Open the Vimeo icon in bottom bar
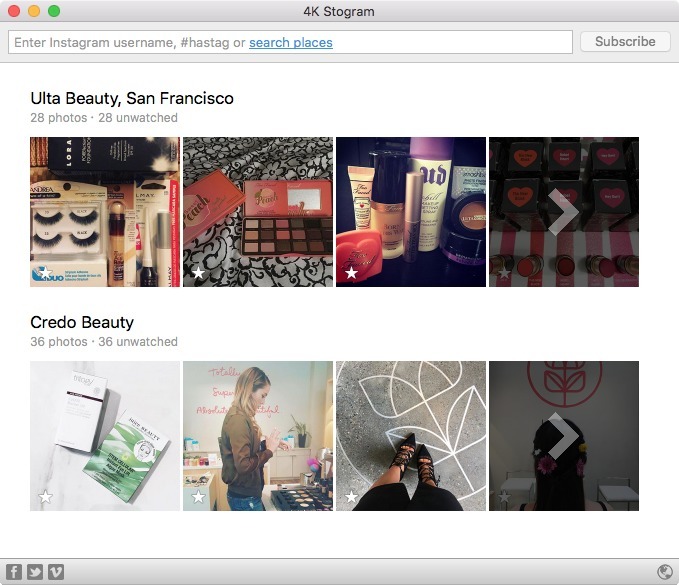This screenshot has height=585, width=679. tap(56, 572)
